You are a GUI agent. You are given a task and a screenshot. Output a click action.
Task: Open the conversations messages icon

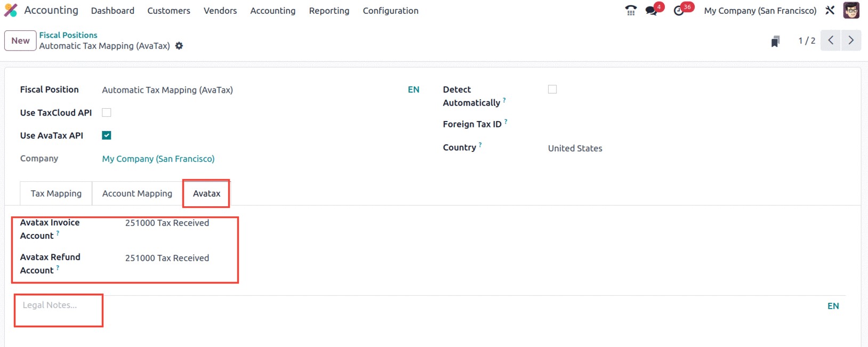coord(651,10)
